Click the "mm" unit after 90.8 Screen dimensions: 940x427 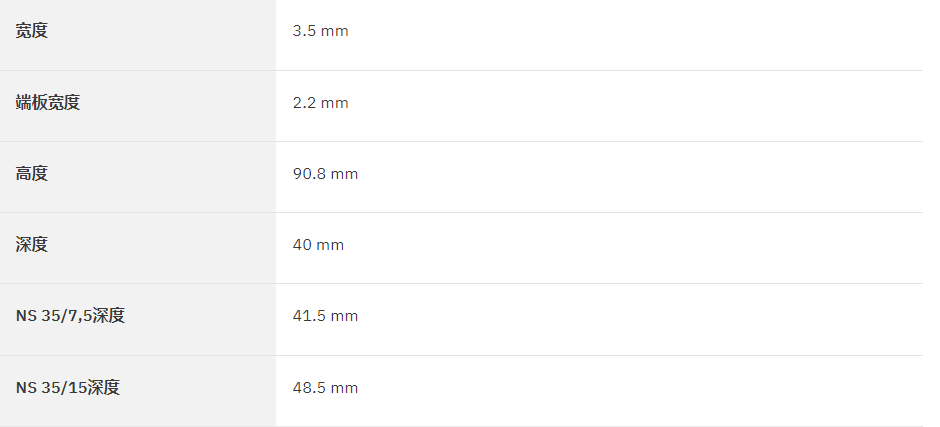tap(344, 175)
